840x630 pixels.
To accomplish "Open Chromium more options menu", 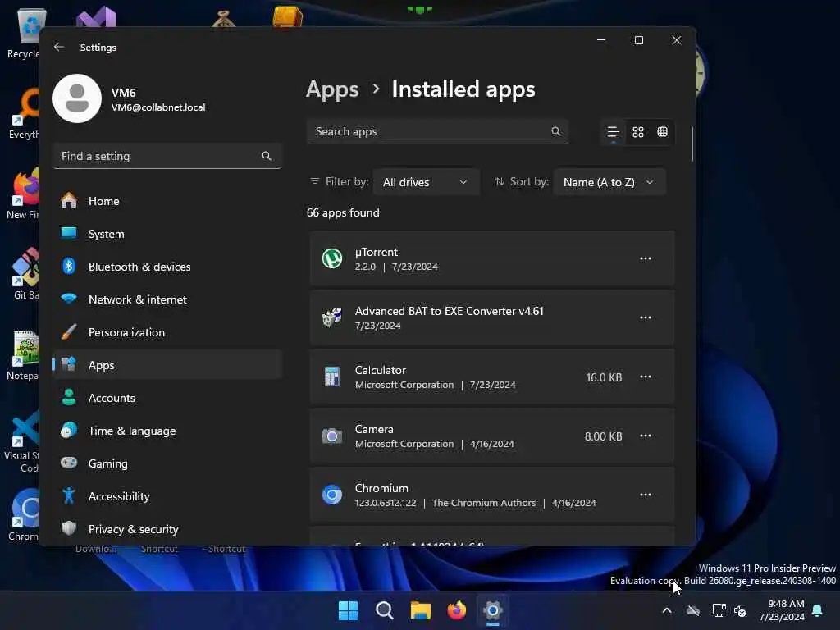I will click(645, 495).
